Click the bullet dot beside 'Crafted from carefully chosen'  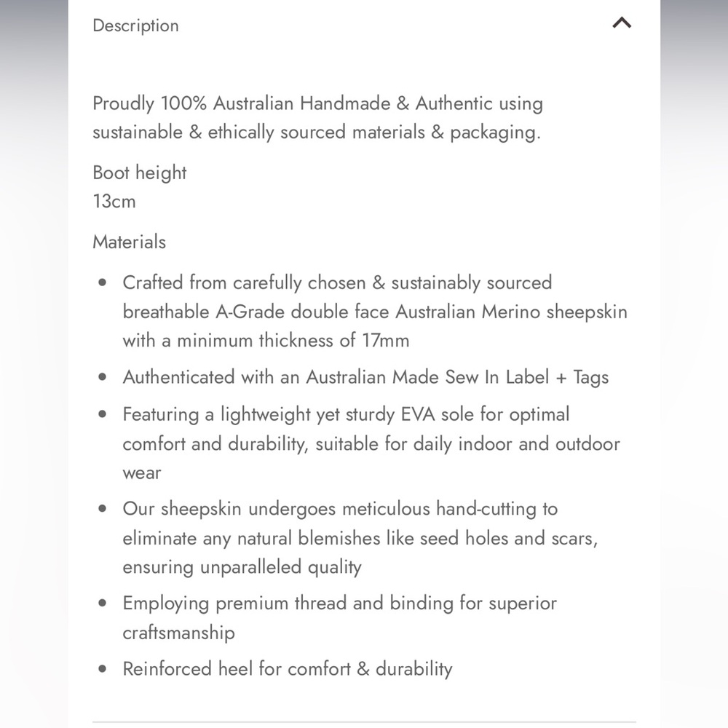pyautogui.click(x=103, y=282)
